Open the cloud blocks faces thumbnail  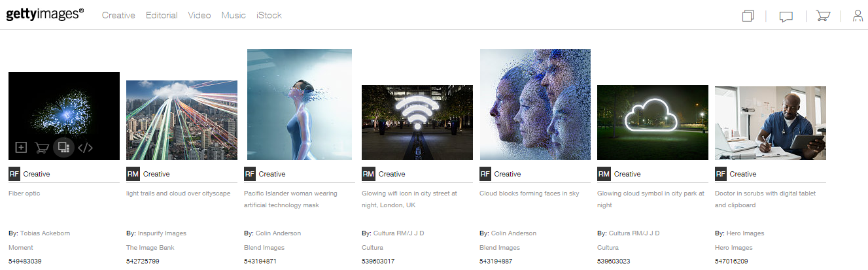click(535, 105)
